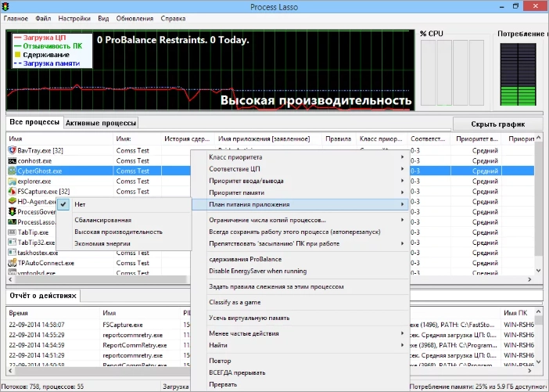Switch to 'Все процессы' tab
The image size is (549, 392).
click(x=34, y=122)
